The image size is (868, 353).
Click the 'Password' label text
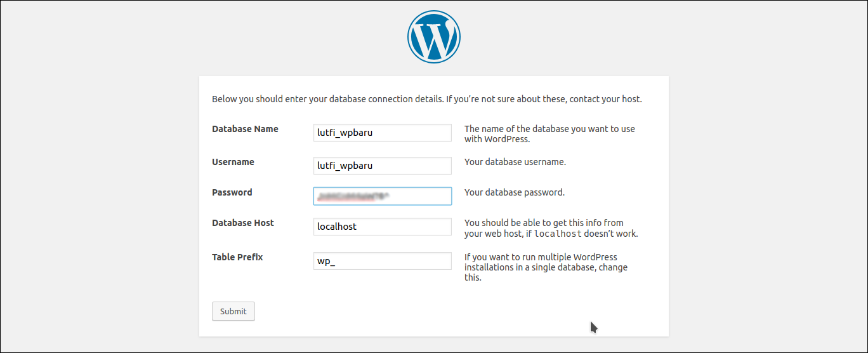(232, 192)
